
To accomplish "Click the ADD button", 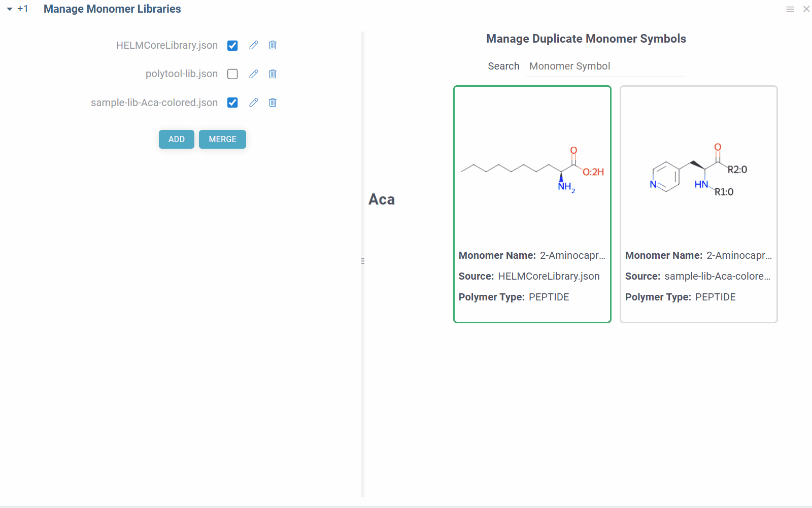I will click(x=176, y=139).
